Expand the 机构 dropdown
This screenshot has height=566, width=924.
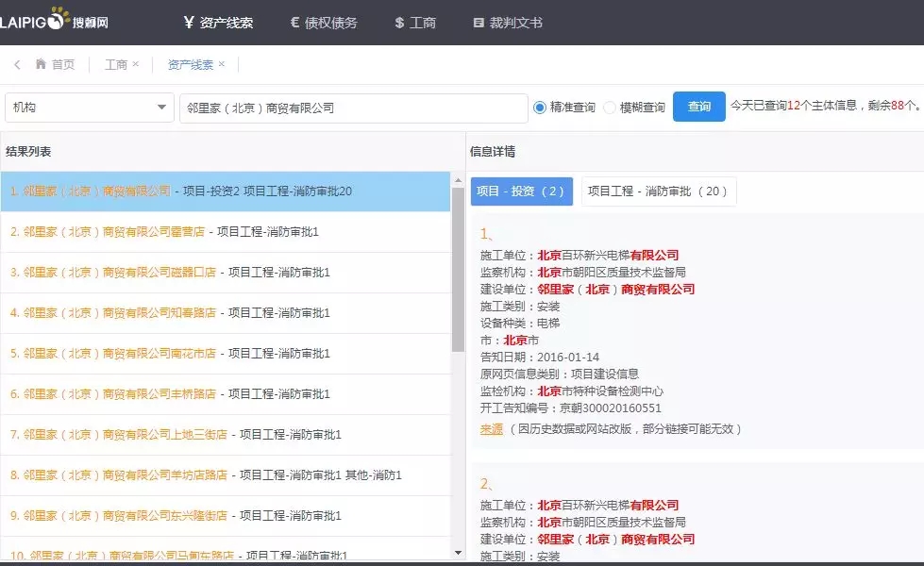pyautogui.click(x=89, y=108)
